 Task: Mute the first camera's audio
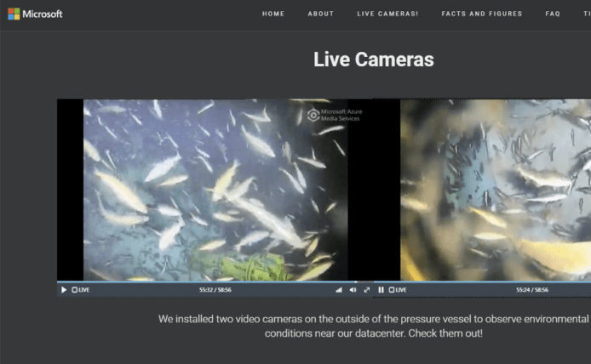pos(353,290)
